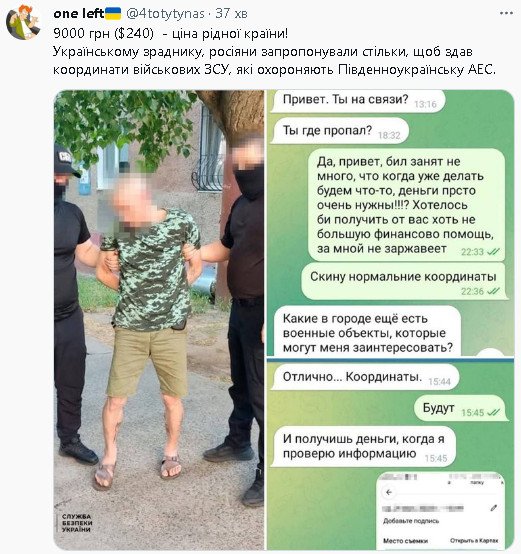Image resolution: width=521 pixels, height=554 pixels.
Task: Click read checkmarks on the Будут message
Action: tap(493, 412)
